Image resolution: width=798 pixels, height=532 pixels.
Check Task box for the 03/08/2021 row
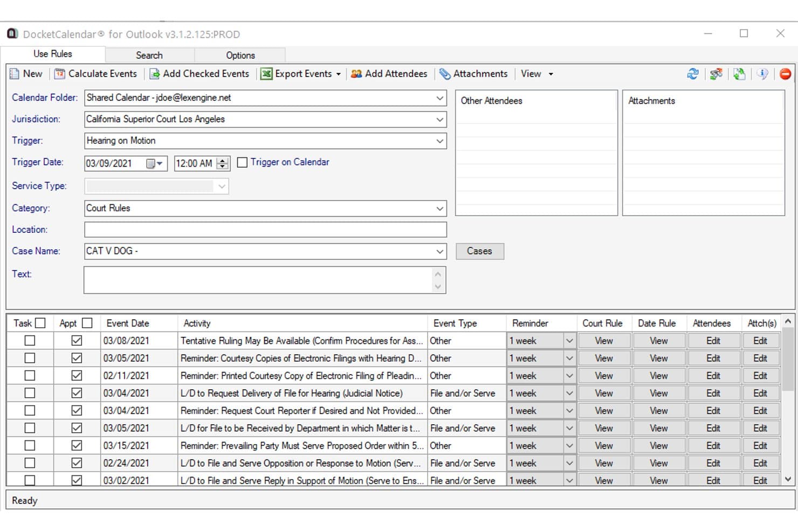[30, 341]
